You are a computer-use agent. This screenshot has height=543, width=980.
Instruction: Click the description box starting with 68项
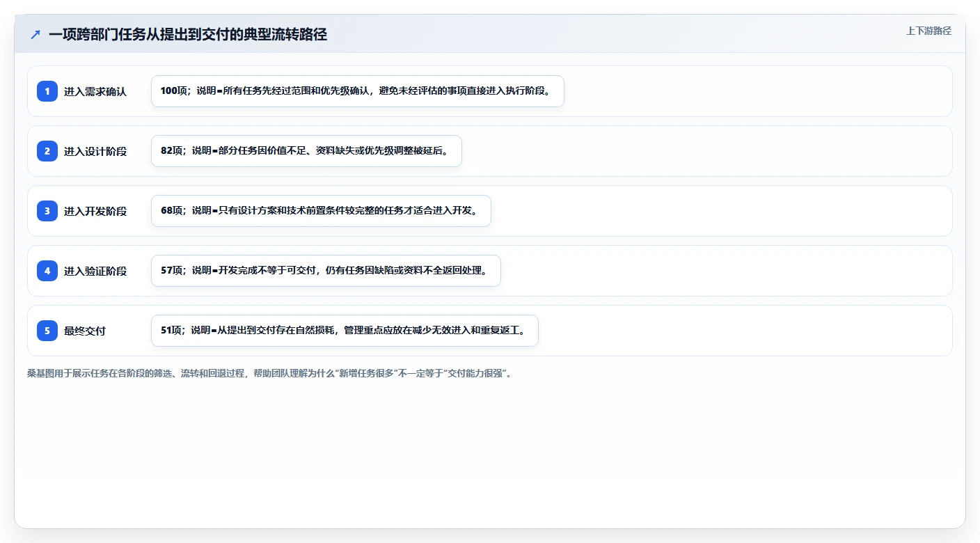(321, 211)
